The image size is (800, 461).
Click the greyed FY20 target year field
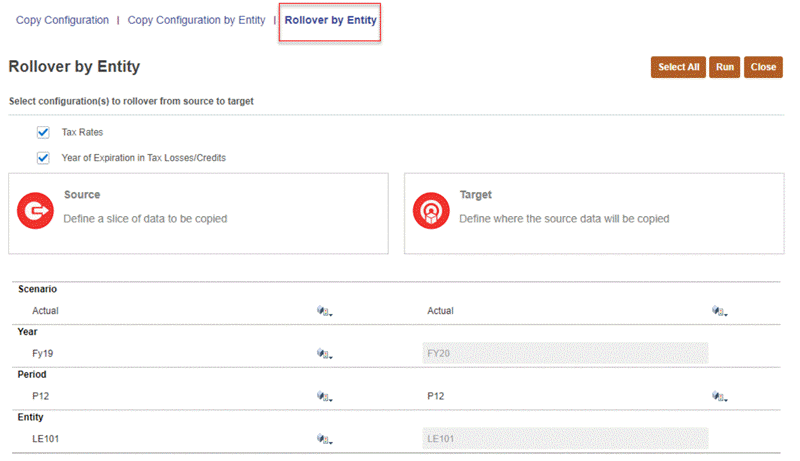tap(565, 353)
